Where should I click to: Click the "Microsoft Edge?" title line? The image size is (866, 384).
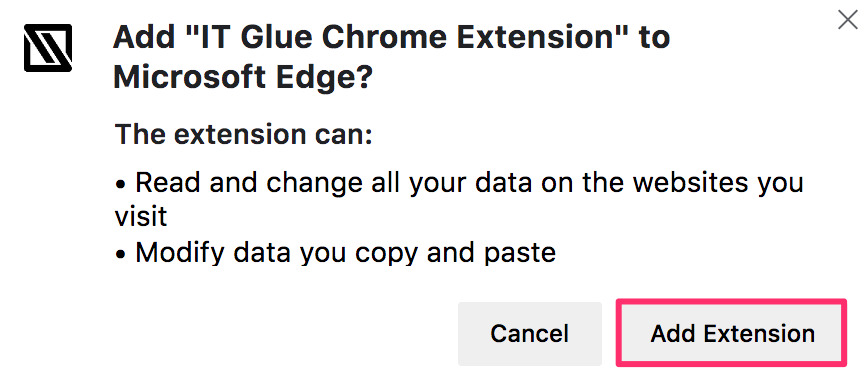(243, 78)
